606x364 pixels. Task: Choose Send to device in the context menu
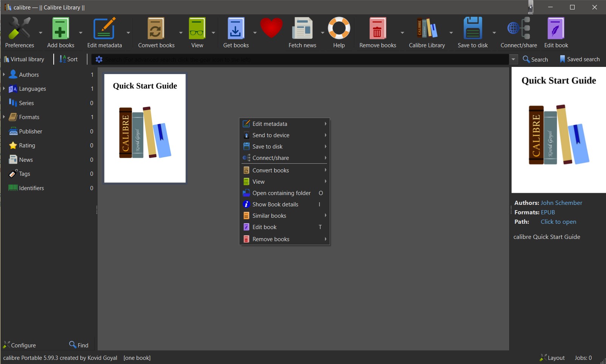285,135
